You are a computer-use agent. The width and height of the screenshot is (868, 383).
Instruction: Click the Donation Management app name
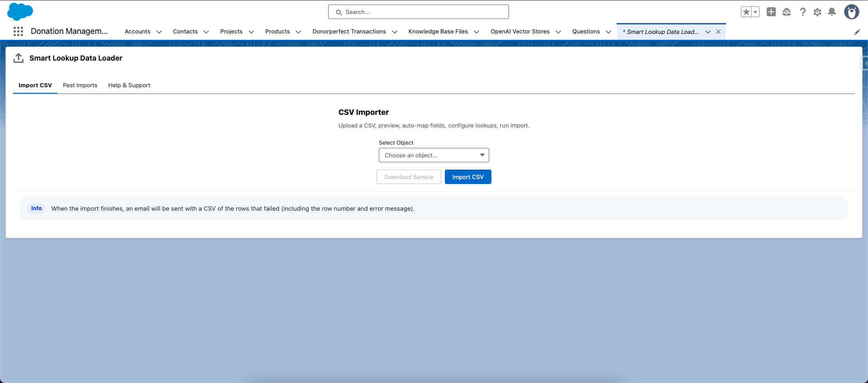click(x=69, y=31)
